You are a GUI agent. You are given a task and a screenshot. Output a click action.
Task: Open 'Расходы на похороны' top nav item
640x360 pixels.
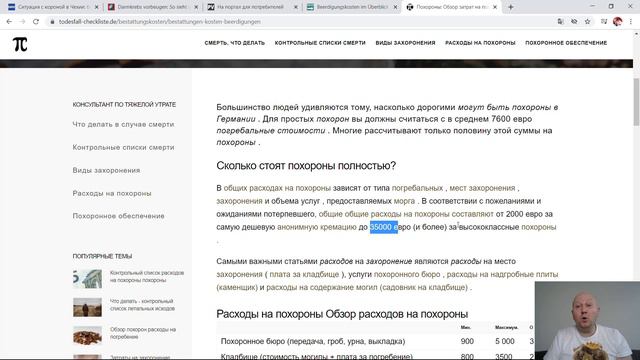pyautogui.click(x=480, y=43)
